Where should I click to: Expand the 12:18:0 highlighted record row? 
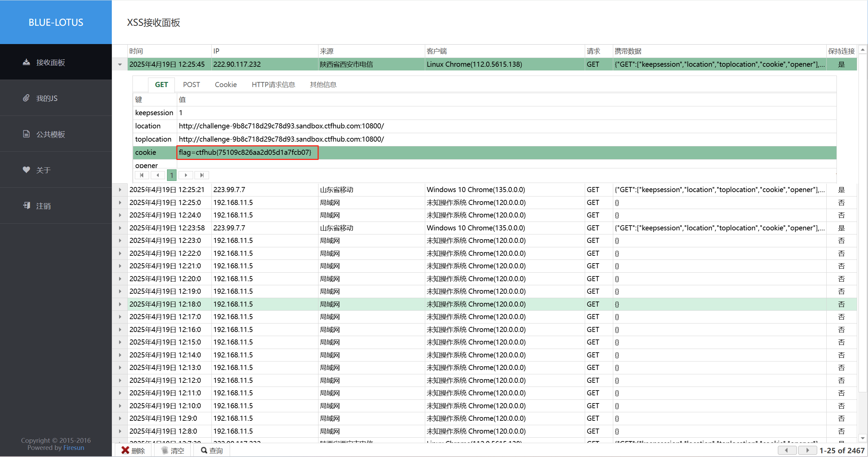pyautogui.click(x=120, y=304)
